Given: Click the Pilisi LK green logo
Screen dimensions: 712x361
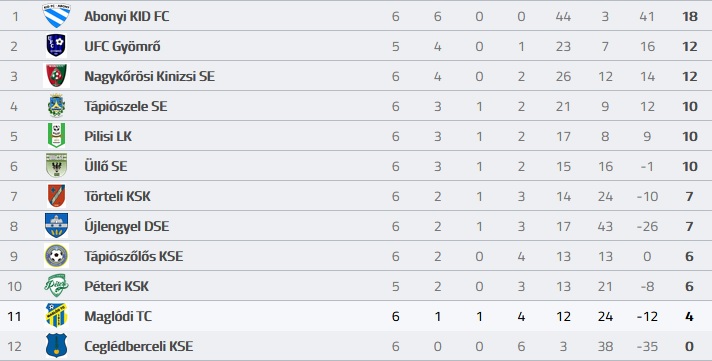Looking at the screenshot, I should (56, 136).
